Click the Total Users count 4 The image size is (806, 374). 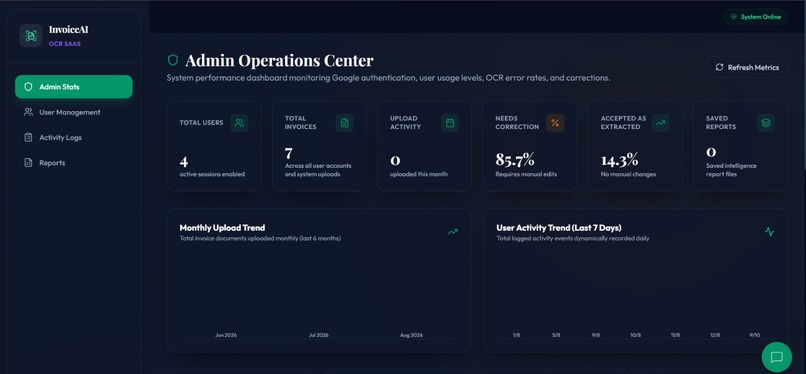point(184,162)
